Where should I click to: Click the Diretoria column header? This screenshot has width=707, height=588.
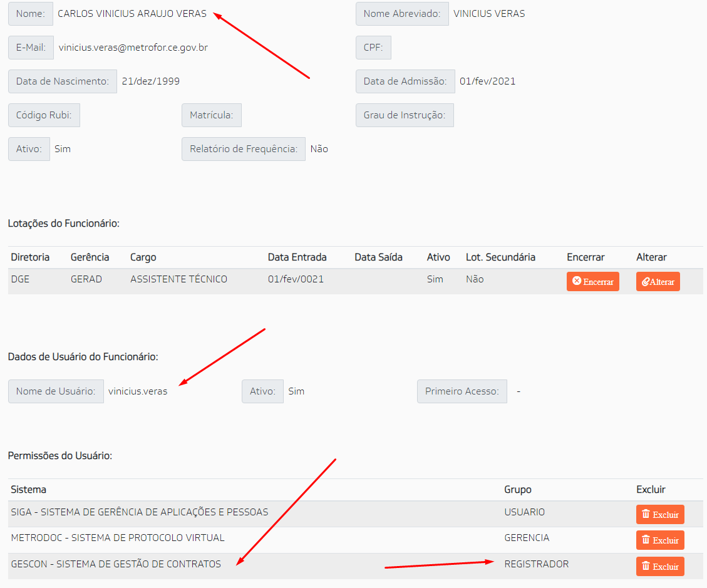pos(30,257)
